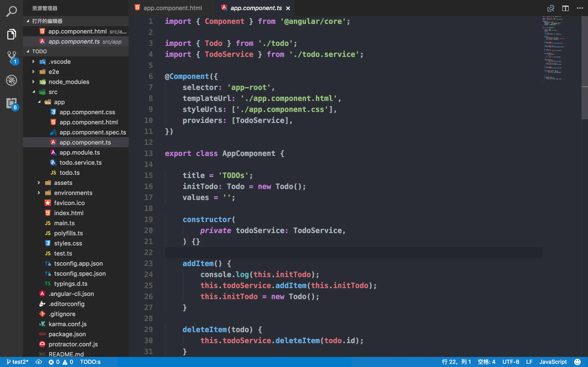Open the Extensions view icon
Viewport: 588px width, 367px height.
pos(11,103)
